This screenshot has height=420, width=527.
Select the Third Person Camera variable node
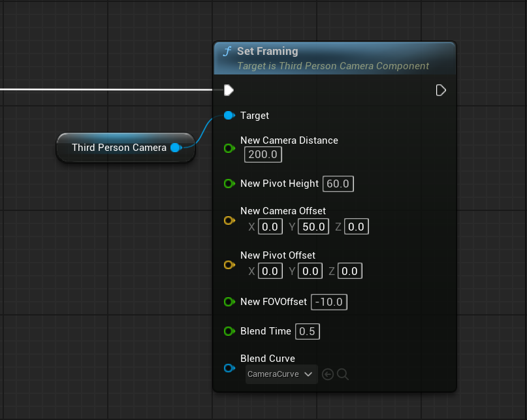tap(119, 148)
